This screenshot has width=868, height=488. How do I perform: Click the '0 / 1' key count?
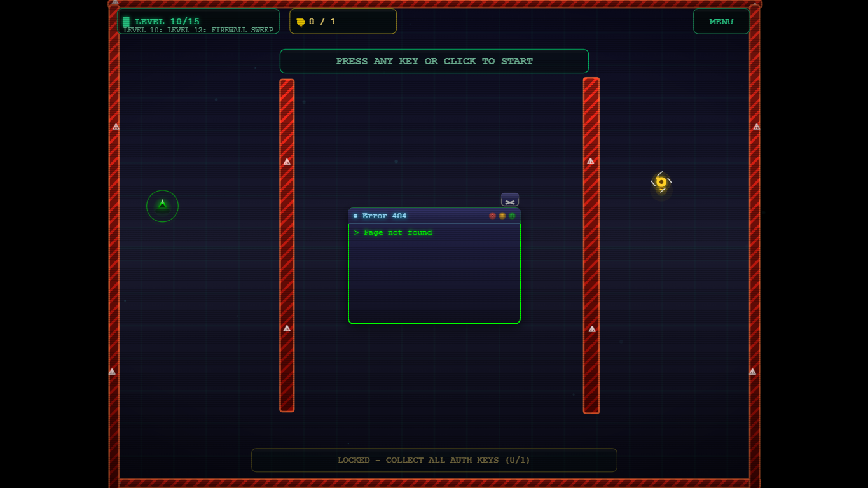(322, 22)
